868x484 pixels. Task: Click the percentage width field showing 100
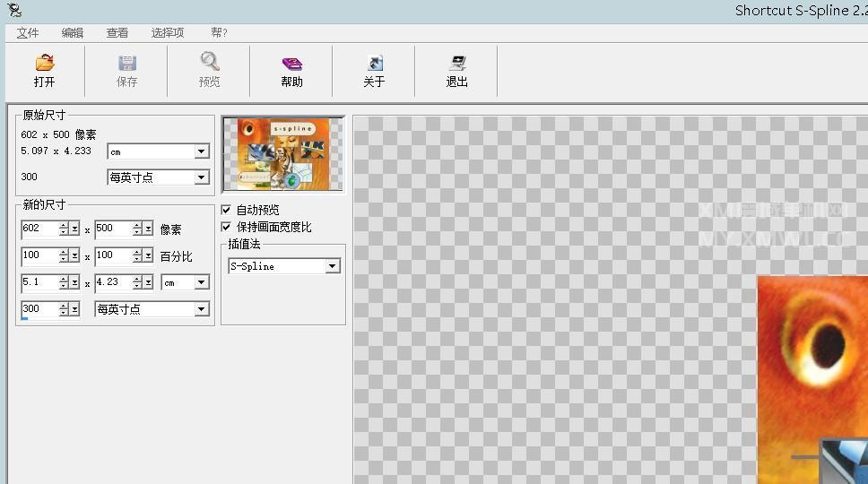(39, 255)
